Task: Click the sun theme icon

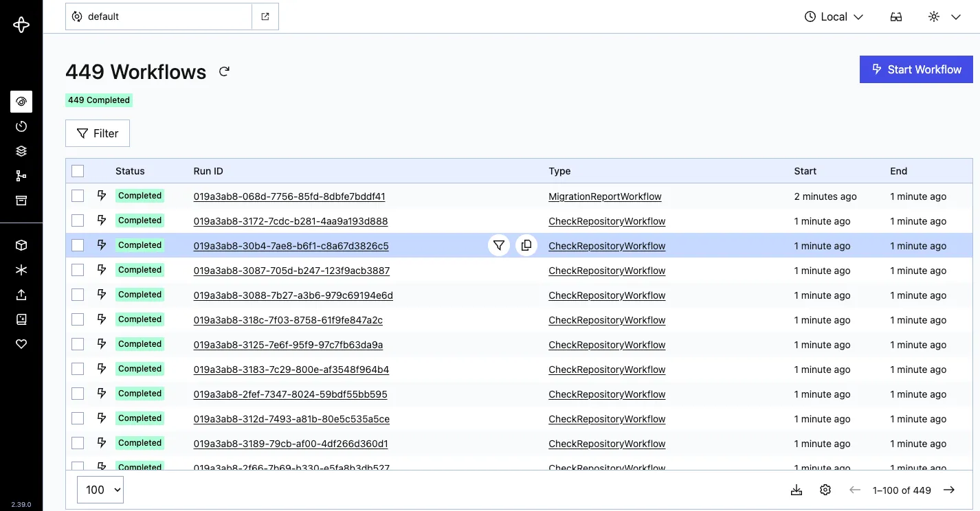Action: click(933, 16)
